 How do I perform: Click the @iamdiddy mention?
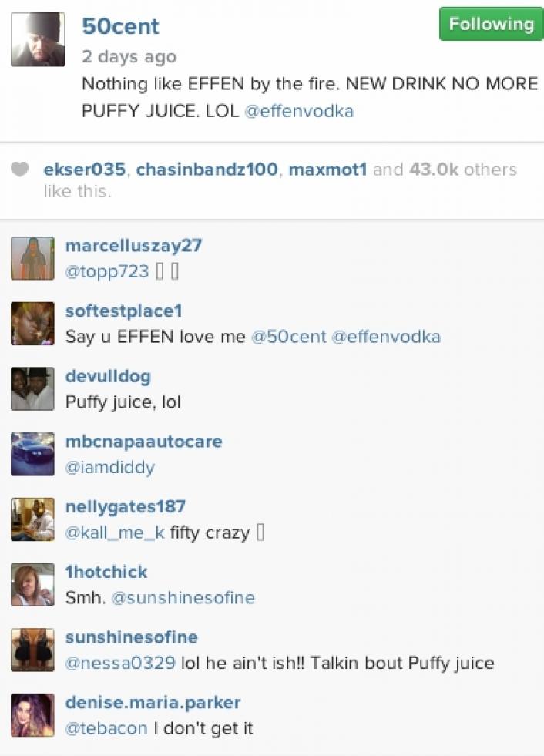(110, 467)
